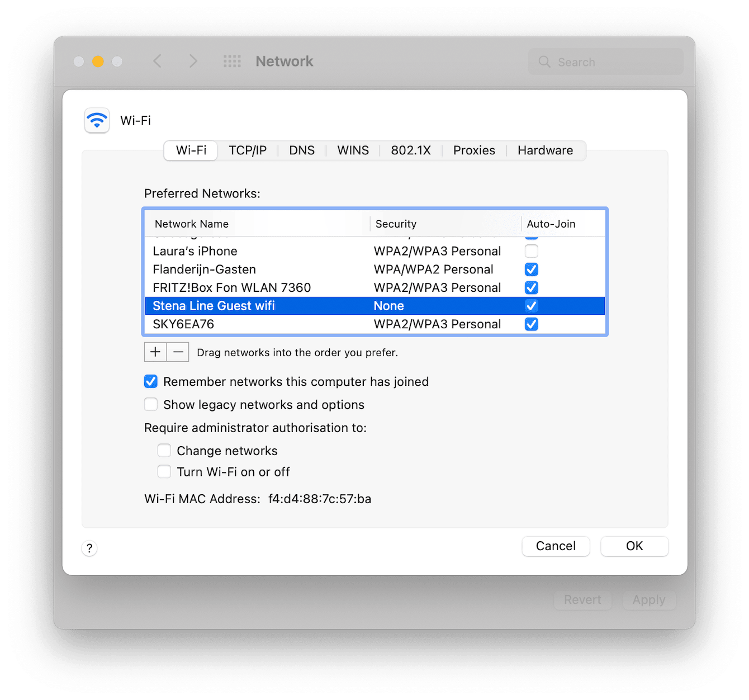Click the Wi-Fi status icon beside the pane title
This screenshot has width=749, height=700.
click(x=97, y=120)
